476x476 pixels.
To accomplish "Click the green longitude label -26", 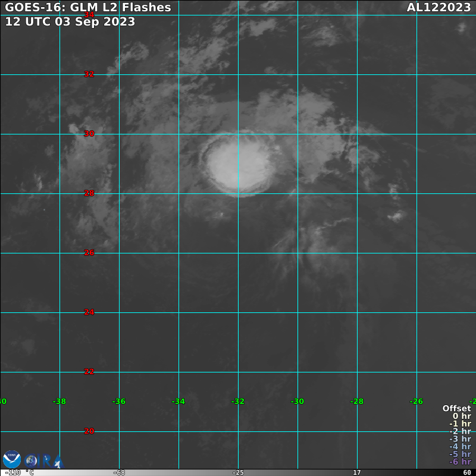I will (x=416, y=402).
